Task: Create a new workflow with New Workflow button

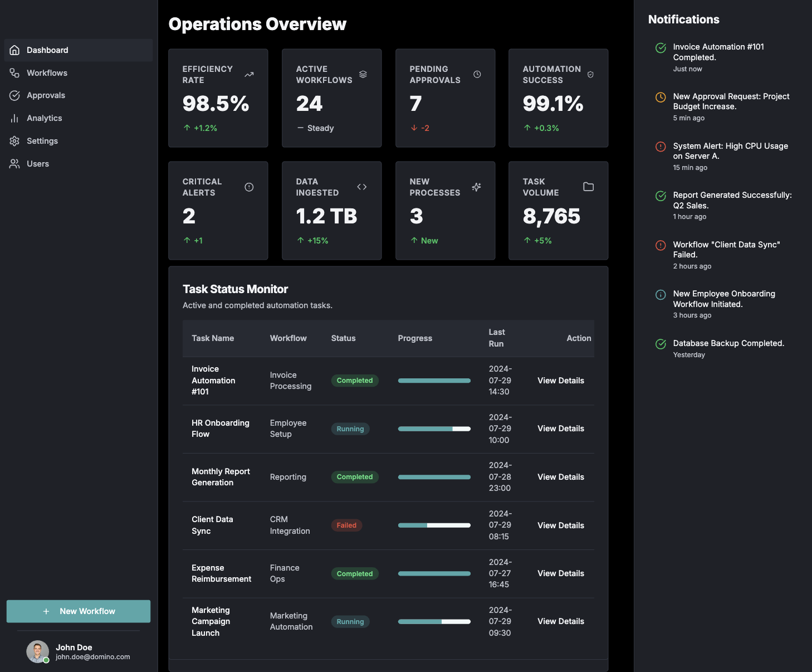Action: [x=79, y=611]
